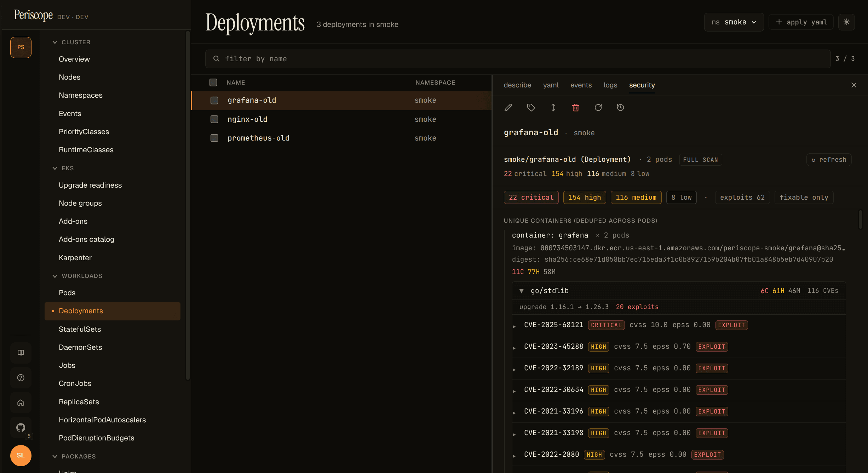This screenshot has width=868, height=473.
Task: Click the search magnifier icon in filter box
Action: [x=216, y=59]
